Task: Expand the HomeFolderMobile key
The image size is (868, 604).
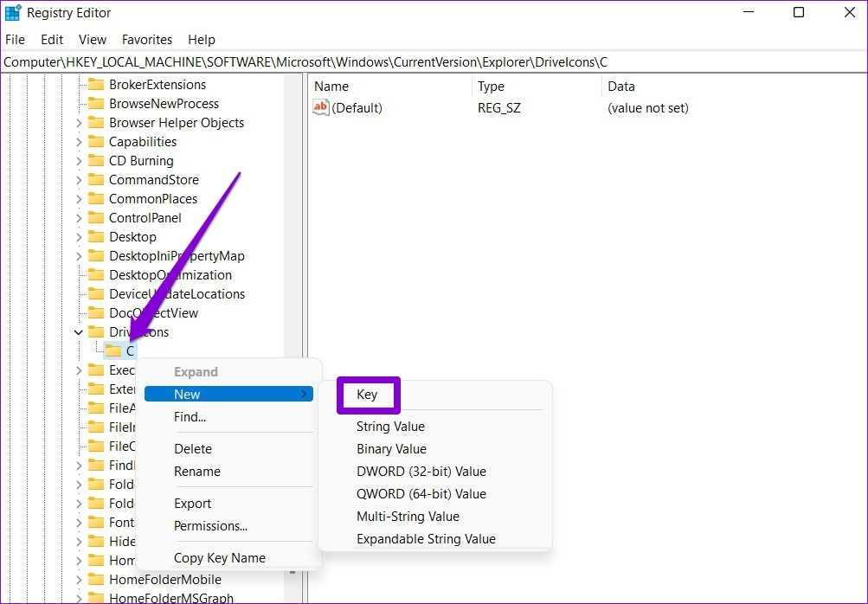Action: point(79,580)
